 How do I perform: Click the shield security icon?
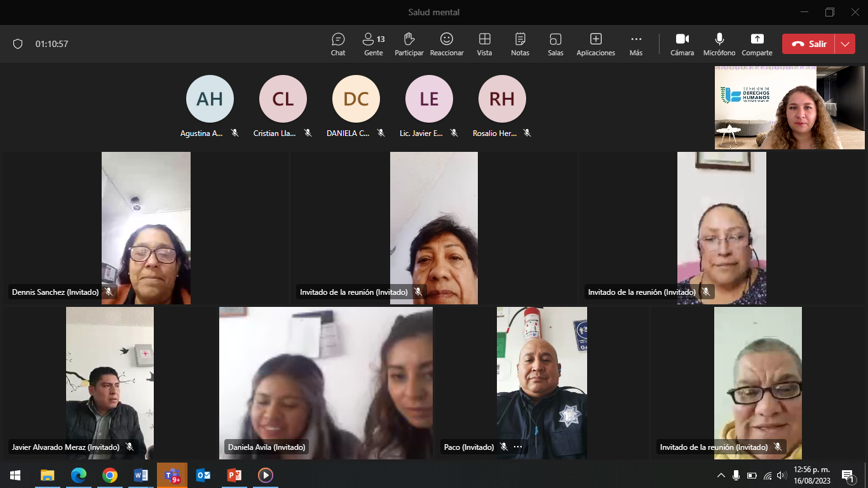pos(18,44)
